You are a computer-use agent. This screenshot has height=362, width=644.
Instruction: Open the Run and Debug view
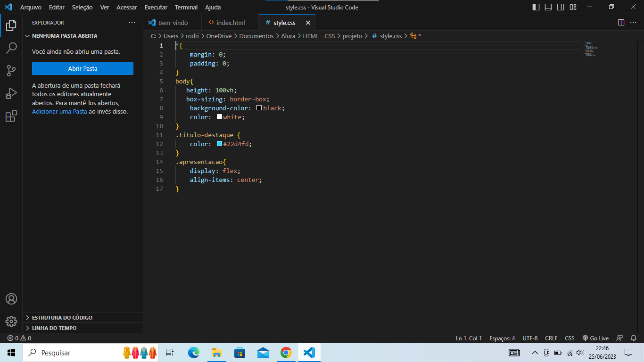pyautogui.click(x=11, y=93)
